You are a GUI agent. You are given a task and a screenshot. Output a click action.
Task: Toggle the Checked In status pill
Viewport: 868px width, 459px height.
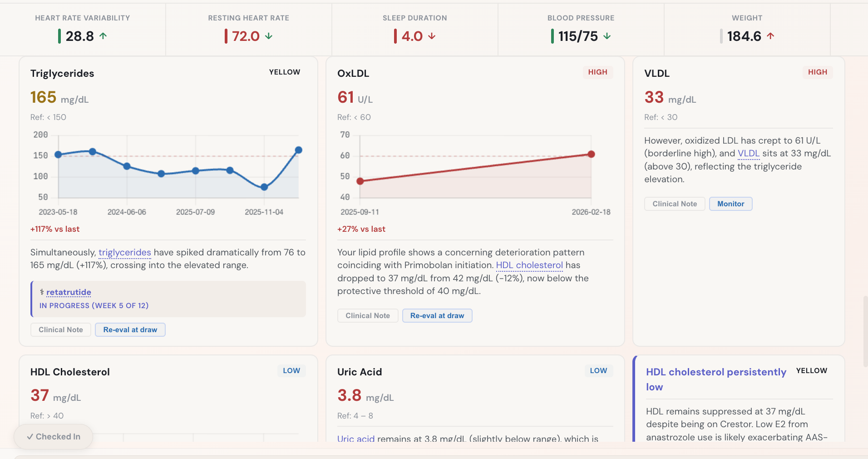pyautogui.click(x=54, y=437)
